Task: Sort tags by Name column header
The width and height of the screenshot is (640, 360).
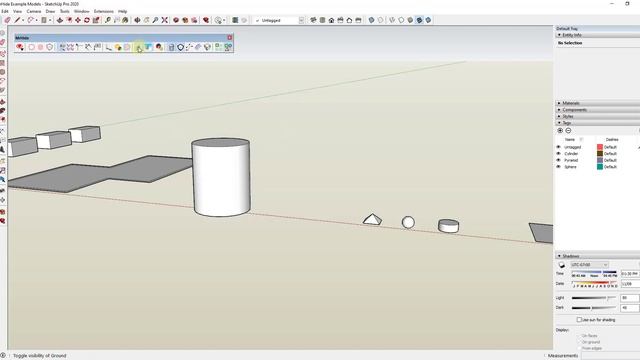Action: pyautogui.click(x=570, y=140)
